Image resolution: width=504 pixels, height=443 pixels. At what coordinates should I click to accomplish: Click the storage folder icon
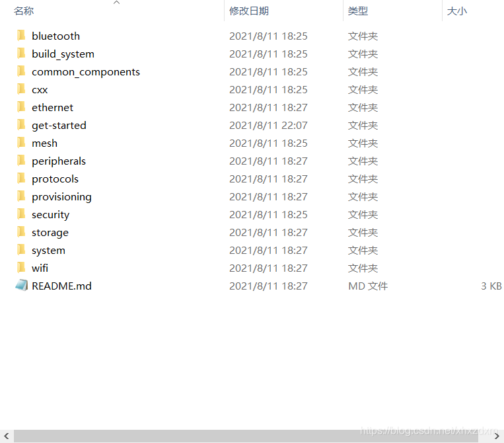21,232
